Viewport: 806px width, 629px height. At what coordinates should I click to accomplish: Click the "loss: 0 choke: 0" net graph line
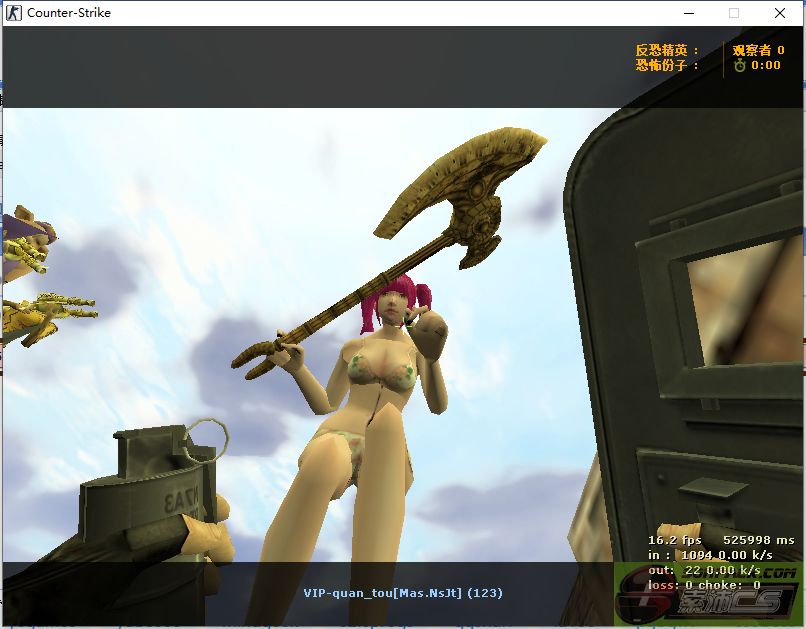(704, 585)
